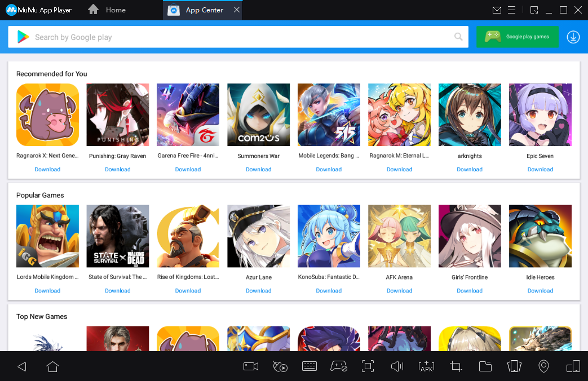The width and height of the screenshot is (588, 381).
Task: Download Ragnarok X: Next Generation
Action: [47, 170]
